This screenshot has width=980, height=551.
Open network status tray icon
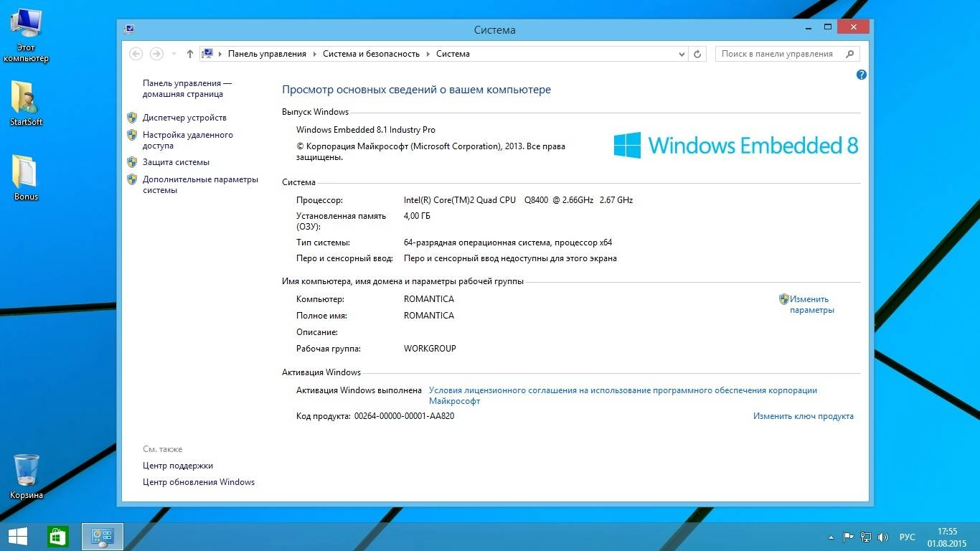click(x=866, y=537)
